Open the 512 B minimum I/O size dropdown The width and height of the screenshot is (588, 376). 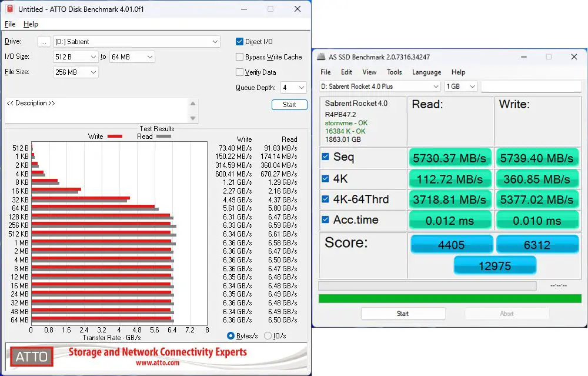click(x=76, y=56)
